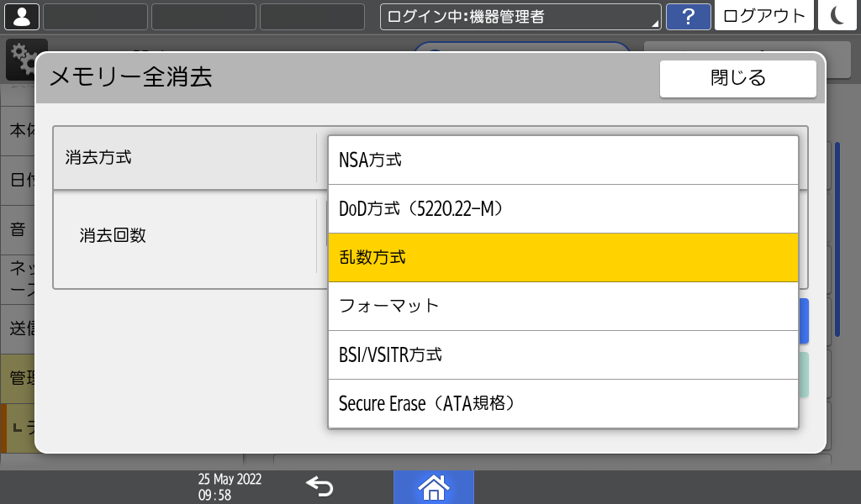Tap the 消去回数 setting row
Screen dimensions: 861x504
coord(185,236)
